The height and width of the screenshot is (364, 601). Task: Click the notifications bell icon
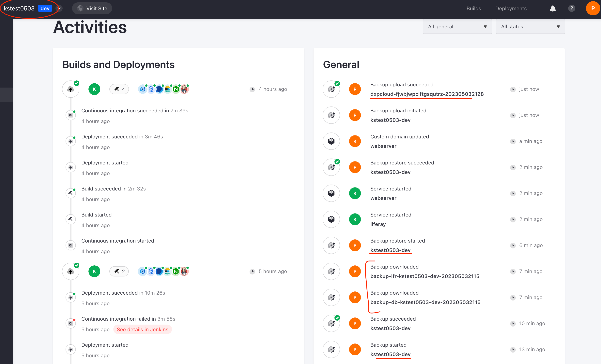pos(552,8)
